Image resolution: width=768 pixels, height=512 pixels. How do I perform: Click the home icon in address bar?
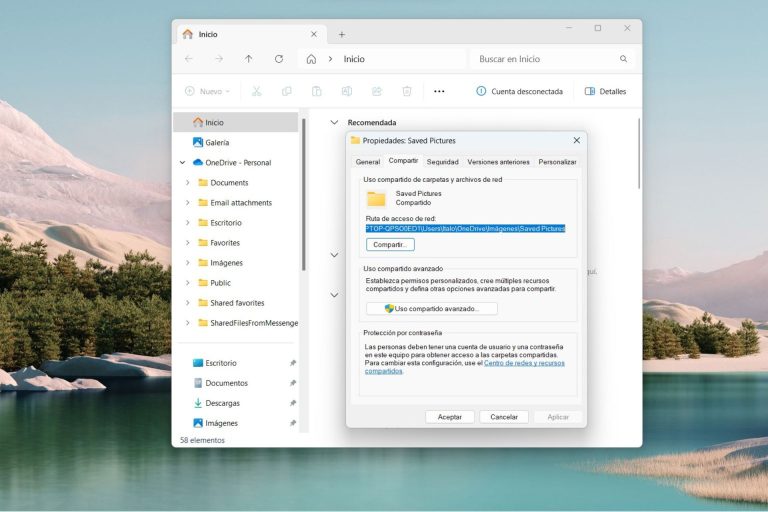311,59
